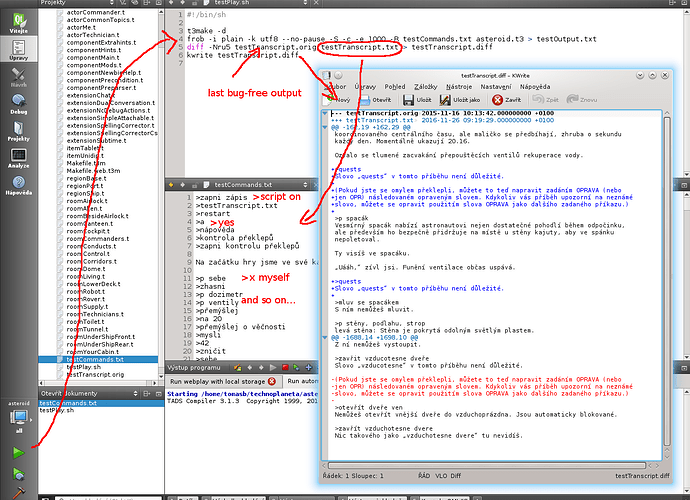Click Zavřít in KWrite toolbar
690x500 pixels.
point(506,100)
